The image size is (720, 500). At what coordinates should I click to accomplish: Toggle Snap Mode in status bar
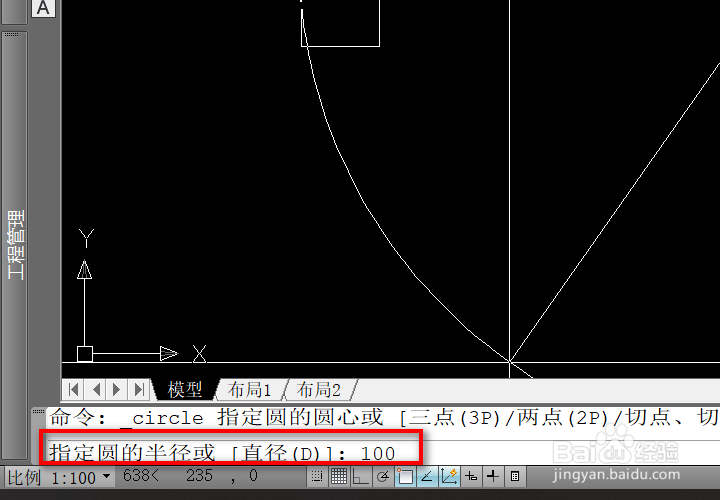coord(316,477)
